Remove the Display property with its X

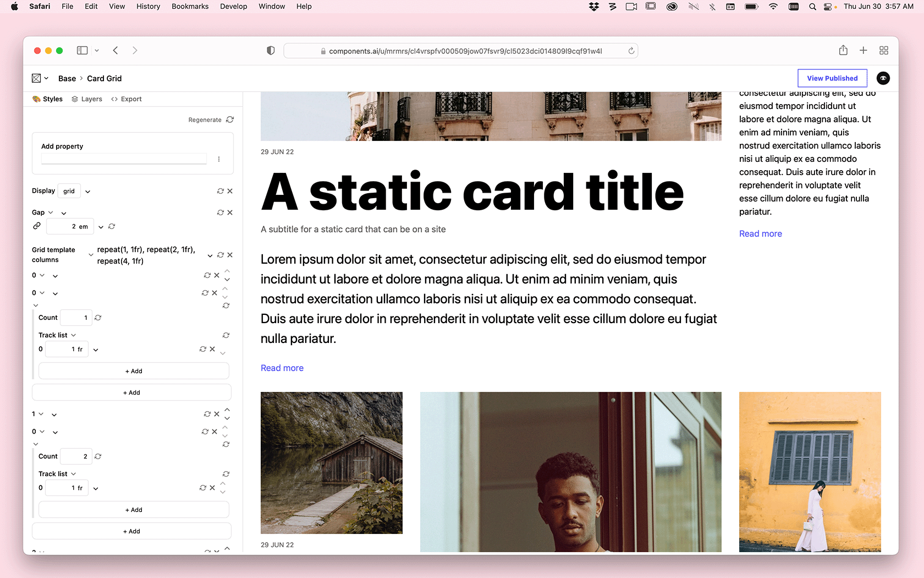(x=230, y=191)
